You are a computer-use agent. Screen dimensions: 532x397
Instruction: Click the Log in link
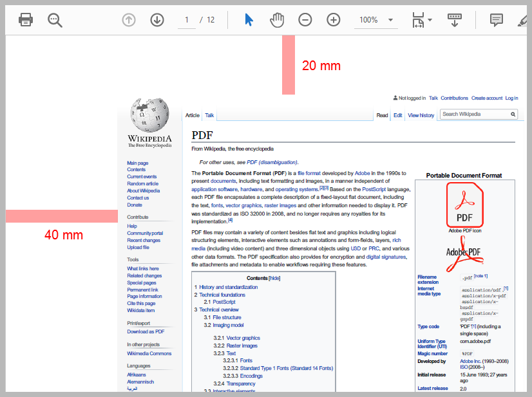[x=511, y=98]
